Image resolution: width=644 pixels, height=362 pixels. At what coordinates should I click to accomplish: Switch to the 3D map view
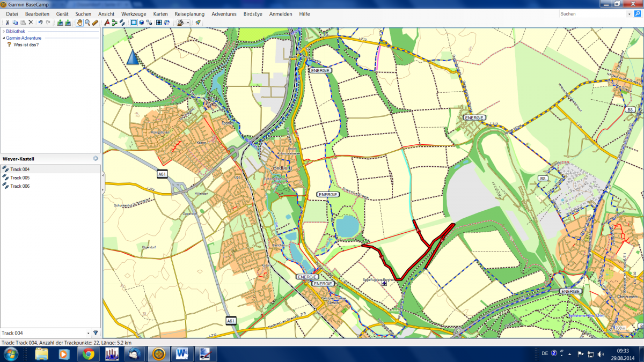click(x=141, y=23)
